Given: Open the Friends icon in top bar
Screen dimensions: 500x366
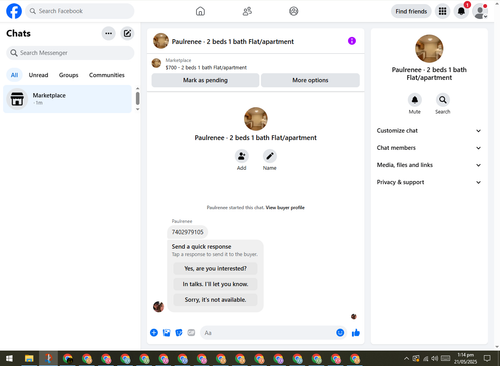Looking at the screenshot, I should tap(247, 11).
